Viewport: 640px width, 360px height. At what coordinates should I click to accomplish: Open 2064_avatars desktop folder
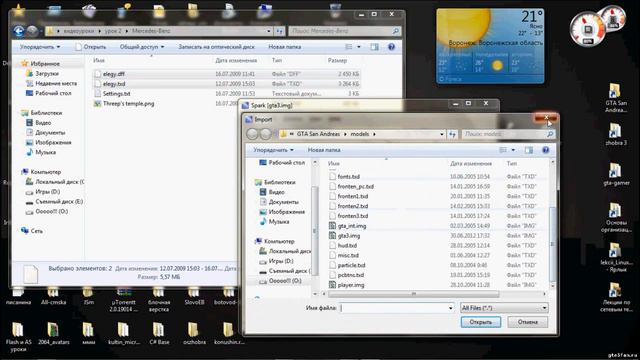[53, 333]
